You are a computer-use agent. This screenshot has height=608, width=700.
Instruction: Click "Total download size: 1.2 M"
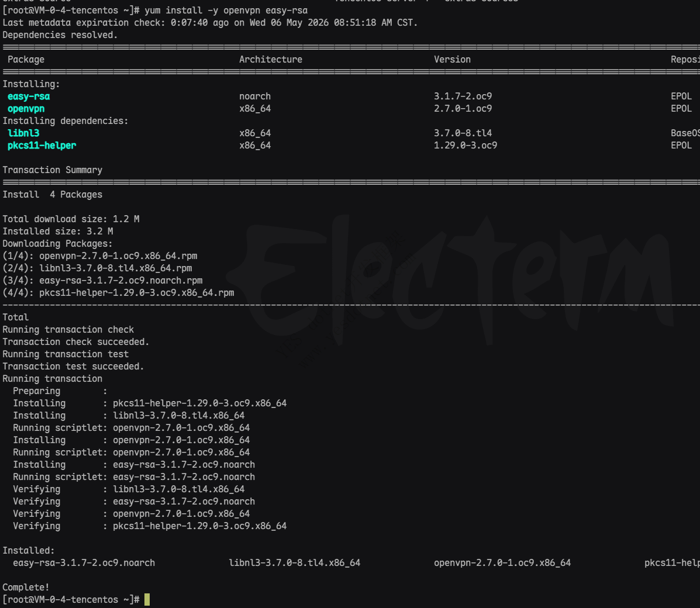[71, 219]
